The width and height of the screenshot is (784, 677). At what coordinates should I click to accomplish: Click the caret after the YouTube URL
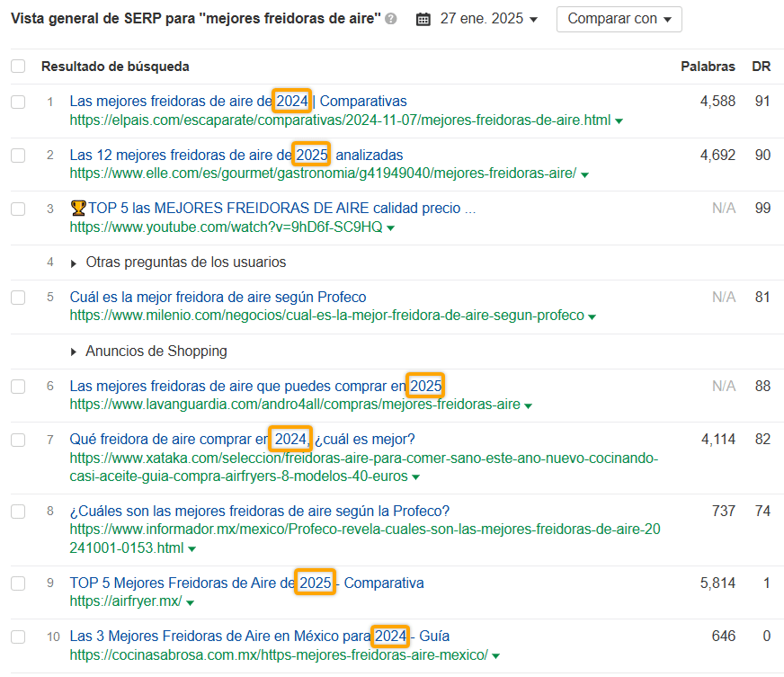(x=390, y=228)
